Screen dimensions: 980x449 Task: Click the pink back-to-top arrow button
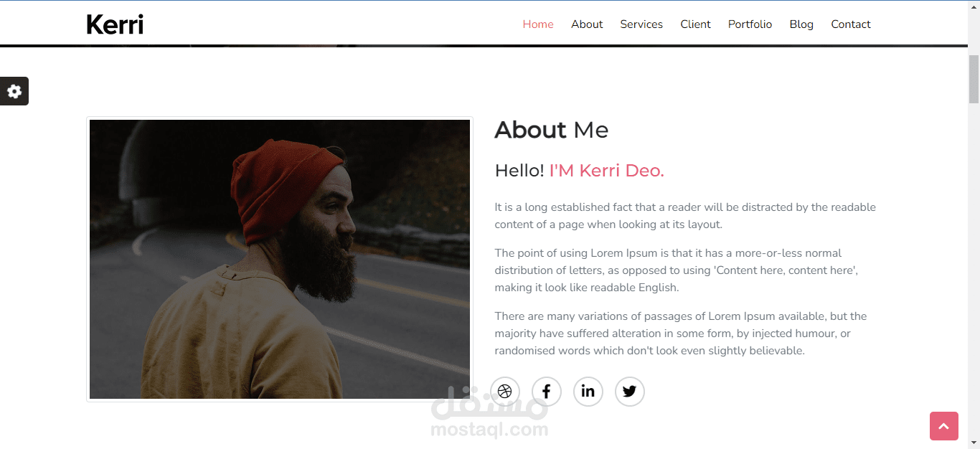click(944, 426)
